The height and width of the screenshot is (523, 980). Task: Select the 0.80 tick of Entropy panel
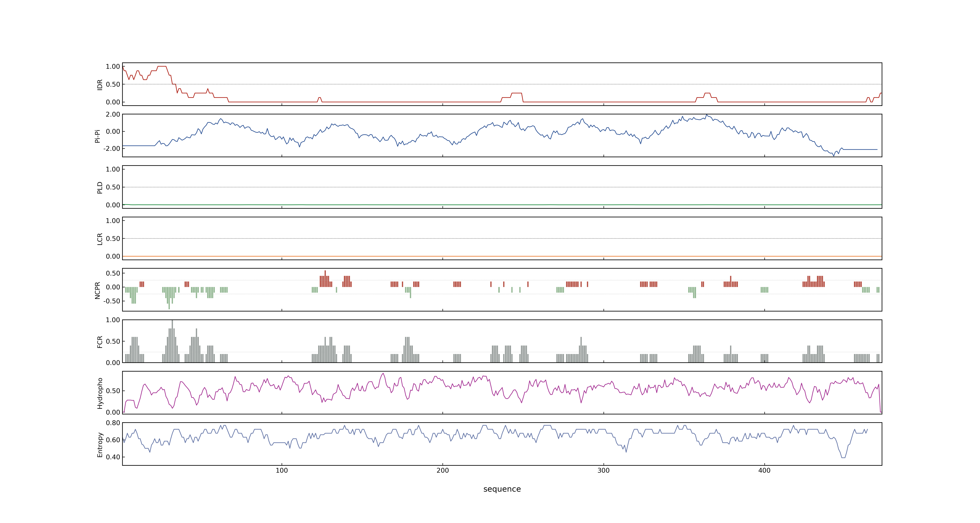(113, 423)
